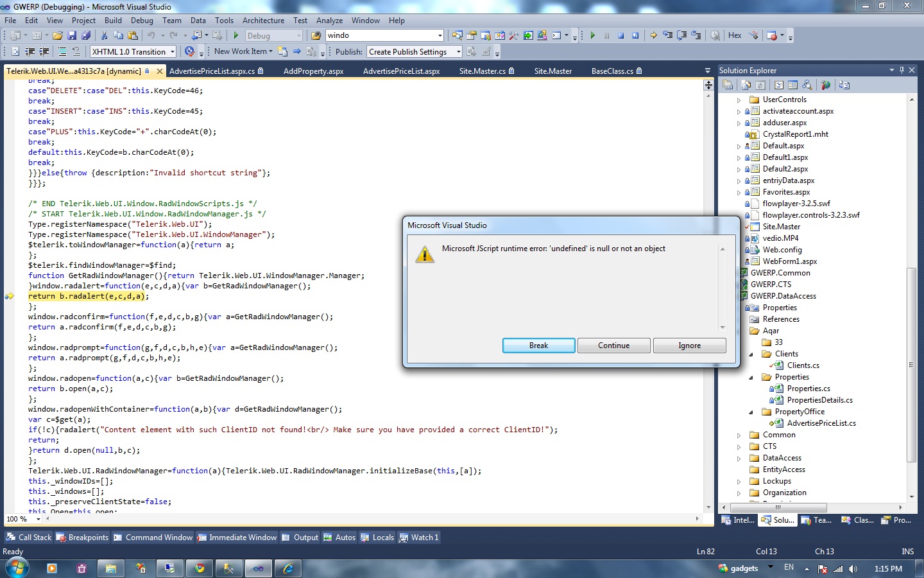Image resolution: width=924 pixels, height=578 pixels.
Task: Open active documents list dropdown arrow
Action: tap(708, 71)
